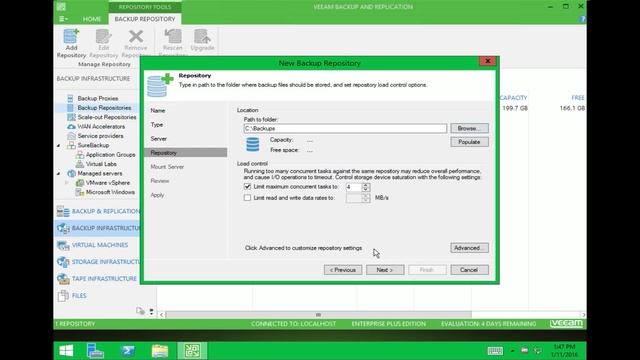Click the Add Repository ribbon icon
This screenshot has width=640, height=360.
(x=71, y=43)
